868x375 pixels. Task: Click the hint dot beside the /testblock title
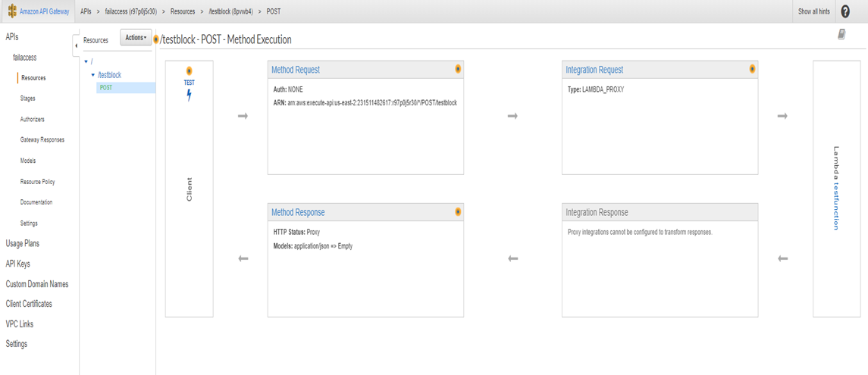pyautogui.click(x=156, y=39)
